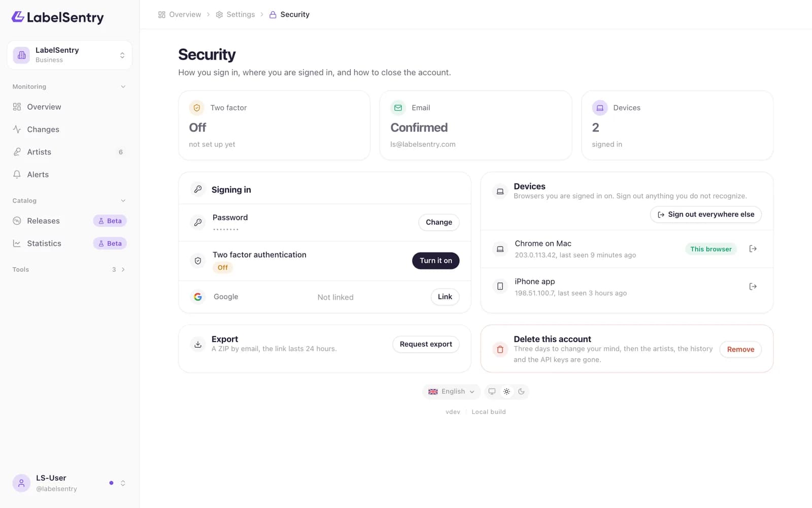Screen dimensions: 812x508
Task: Click the This browser badge
Action: pyautogui.click(x=711, y=249)
